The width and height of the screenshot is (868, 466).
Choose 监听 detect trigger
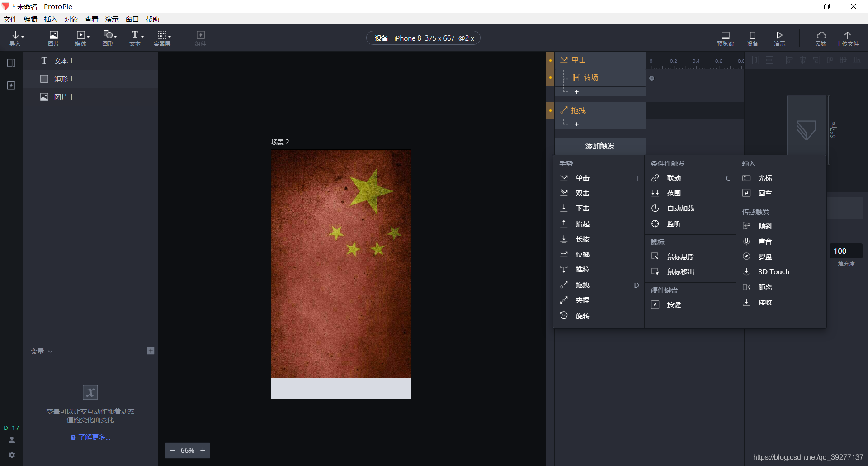690,223
